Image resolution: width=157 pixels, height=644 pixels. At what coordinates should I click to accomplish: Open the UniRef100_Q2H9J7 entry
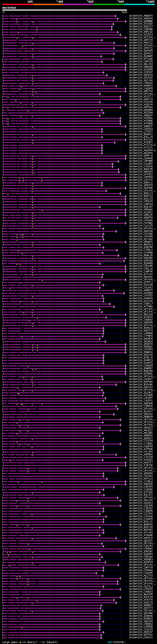pos(141,54)
